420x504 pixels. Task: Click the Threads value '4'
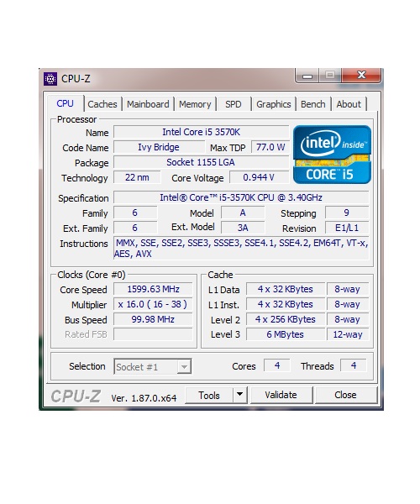click(x=354, y=365)
